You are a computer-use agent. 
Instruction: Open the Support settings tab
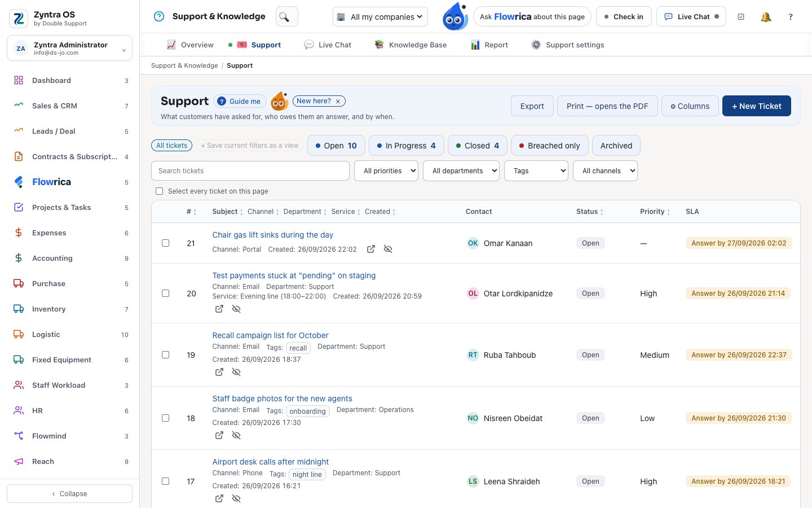point(567,45)
